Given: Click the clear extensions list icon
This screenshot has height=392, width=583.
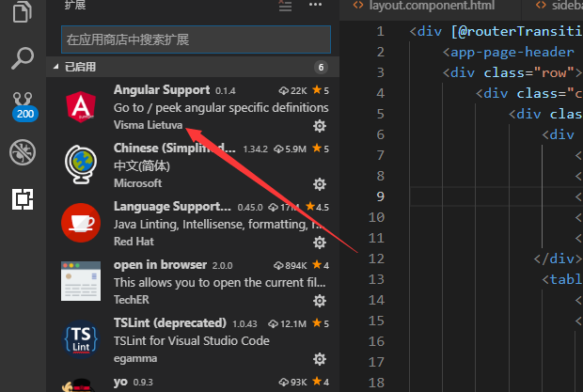Looking at the screenshot, I should pyautogui.click(x=285, y=6).
